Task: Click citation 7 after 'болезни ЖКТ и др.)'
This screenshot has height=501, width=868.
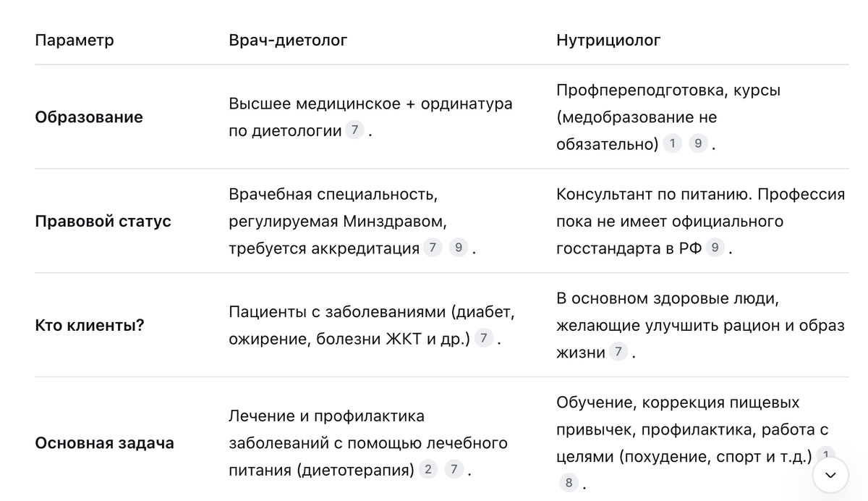Action: (x=484, y=338)
